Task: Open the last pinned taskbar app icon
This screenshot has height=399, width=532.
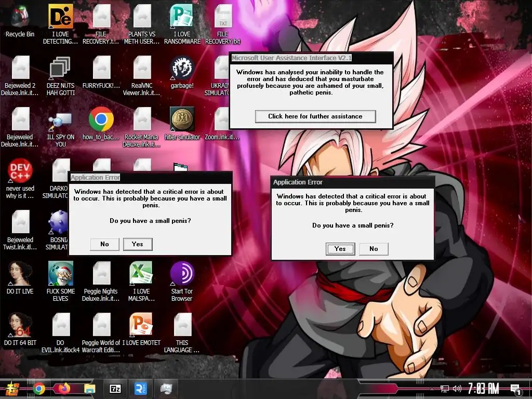Action: click(x=166, y=389)
